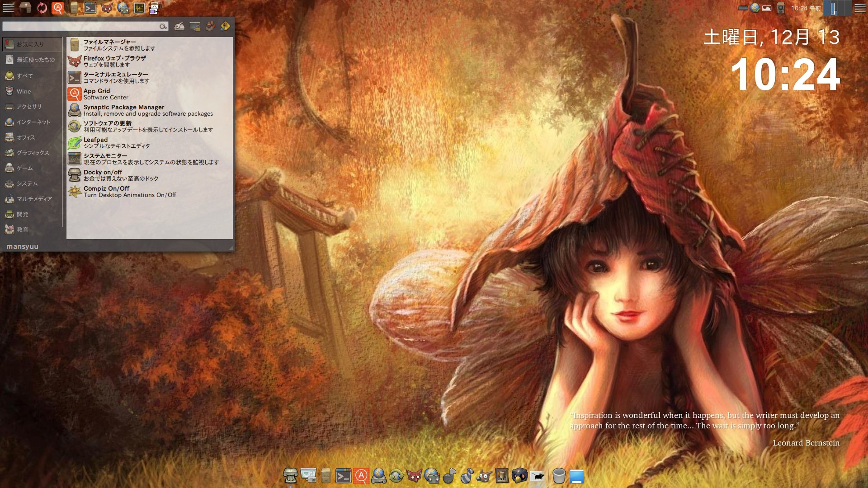The width and height of the screenshot is (868, 488).
Task: Open the システム category
Action: [32, 183]
